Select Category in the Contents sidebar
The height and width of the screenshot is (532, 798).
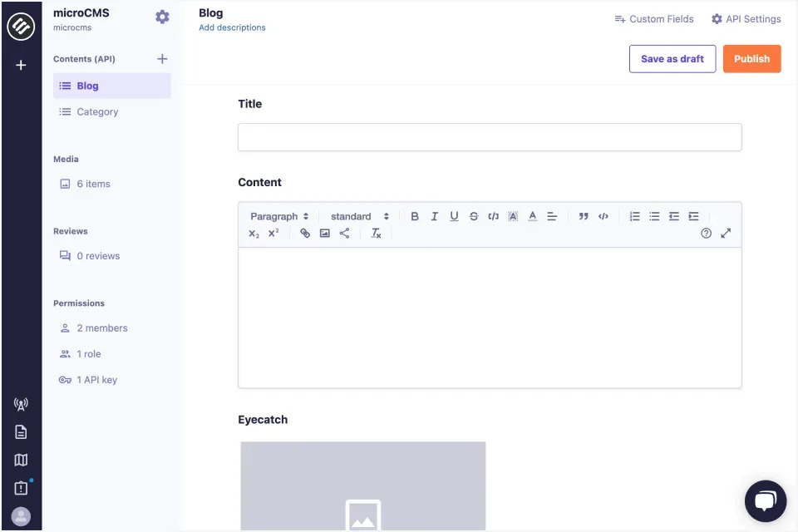[96, 111]
